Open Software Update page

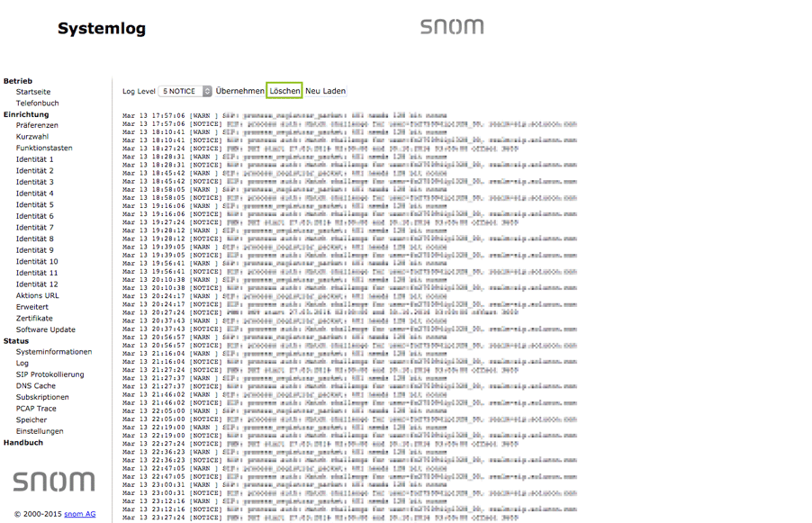click(x=46, y=329)
